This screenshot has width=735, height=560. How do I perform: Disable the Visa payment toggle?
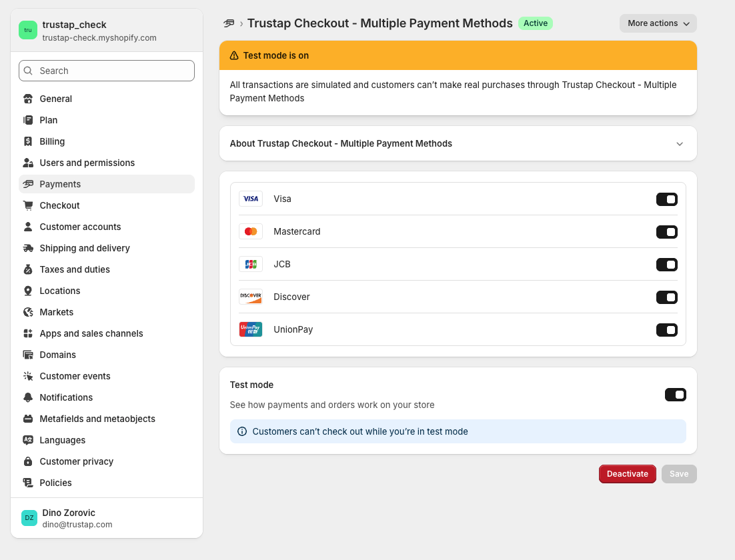(x=666, y=199)
